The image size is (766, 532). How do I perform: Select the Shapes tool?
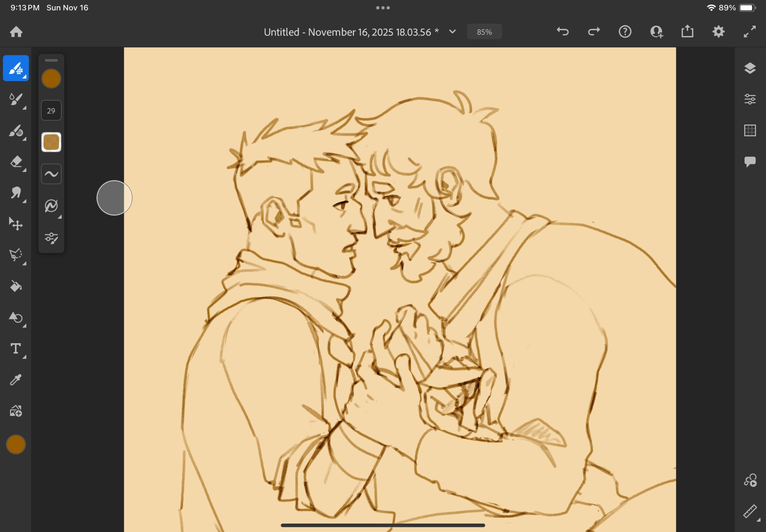pyautogui.click(x=16, y=318)
